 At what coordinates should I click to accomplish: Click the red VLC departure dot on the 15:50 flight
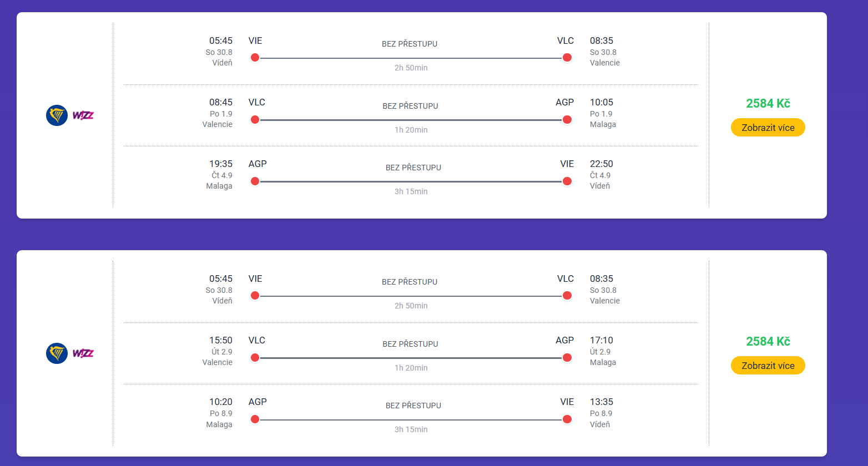coord(255,358)
